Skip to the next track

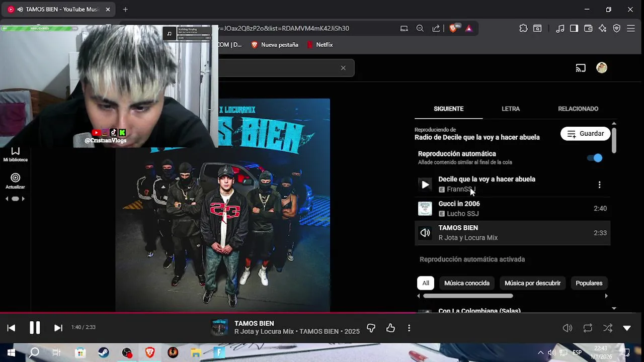coord(58,328)
